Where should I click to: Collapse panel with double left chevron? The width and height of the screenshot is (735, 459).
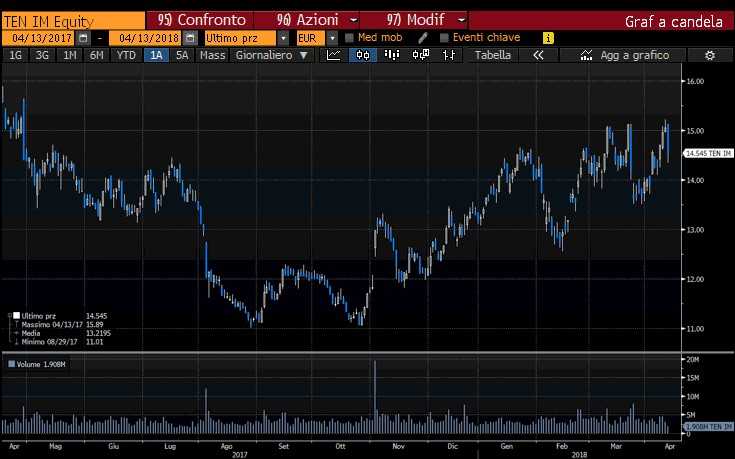pos(538,55)
